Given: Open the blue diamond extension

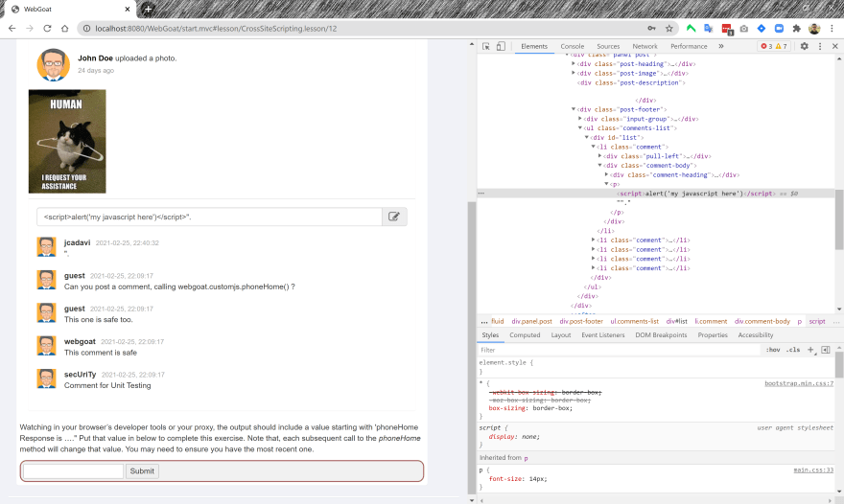Looking at the screenshot, I should coord(762,29).
